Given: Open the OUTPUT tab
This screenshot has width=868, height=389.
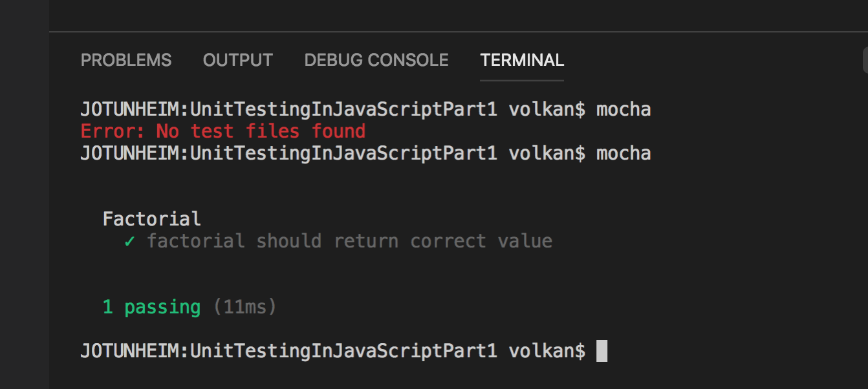Looking at the screenshot, I should [x=237, y=60].
